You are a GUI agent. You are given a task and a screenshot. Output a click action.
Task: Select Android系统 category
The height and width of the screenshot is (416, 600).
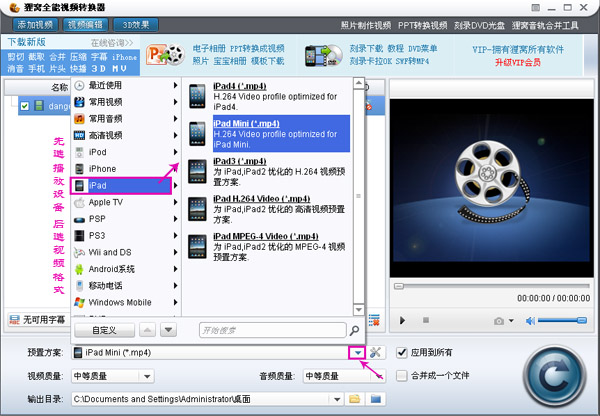click(x=126, y=269)
